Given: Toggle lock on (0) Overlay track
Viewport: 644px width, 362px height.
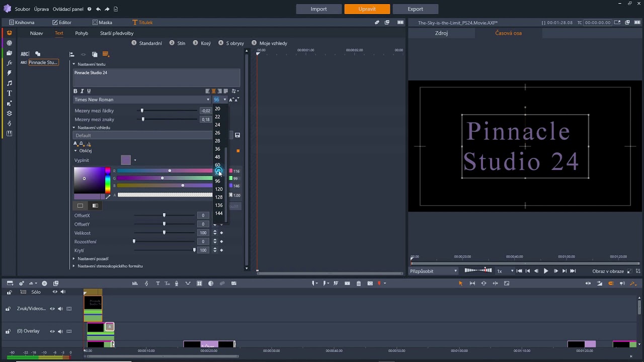Looking at the screenshot, I should (8, 331).
